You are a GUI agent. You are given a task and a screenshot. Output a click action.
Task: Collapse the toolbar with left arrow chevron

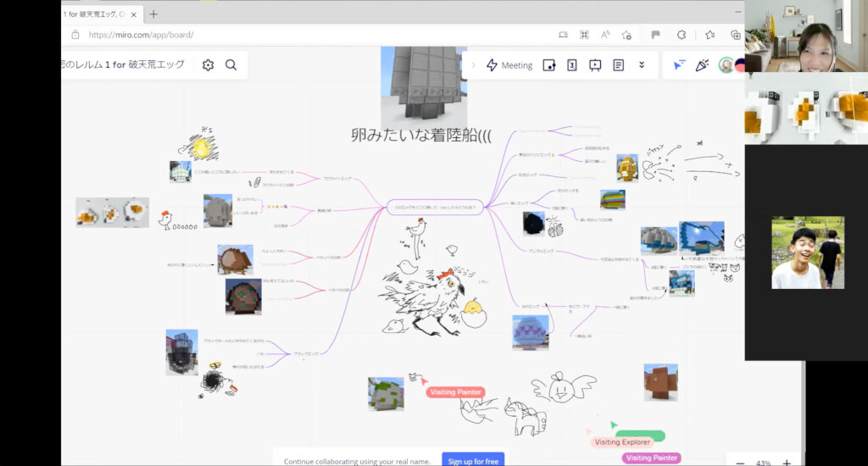point(473,65)
